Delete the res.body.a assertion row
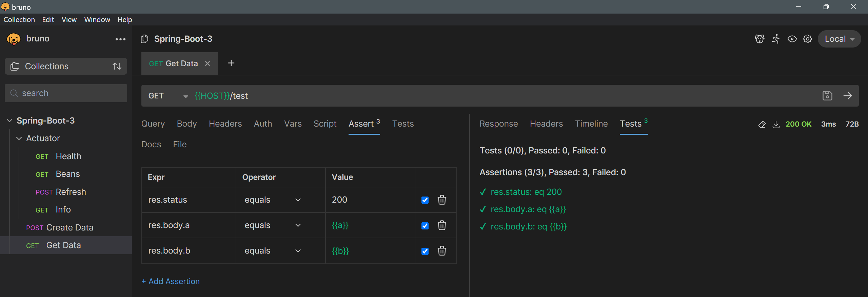Image resolution: width=868 pixels, height=297 pixels. [442, 225]
